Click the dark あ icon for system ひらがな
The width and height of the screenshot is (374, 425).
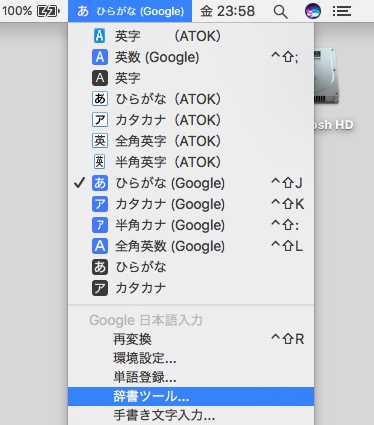click(100, 267)
